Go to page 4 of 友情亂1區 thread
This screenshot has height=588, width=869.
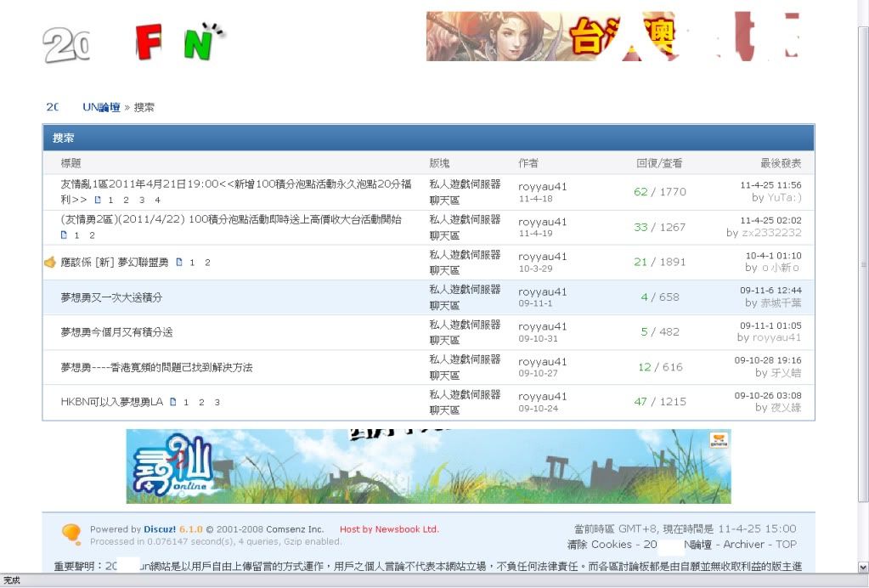coord(157,201)
